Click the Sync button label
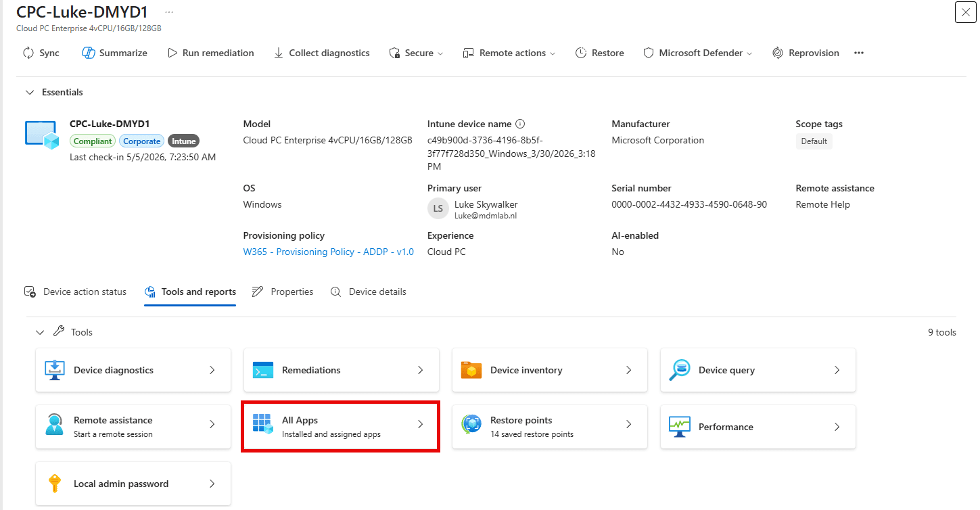This screenshot has width=980, height=510. tap(49, 53)
